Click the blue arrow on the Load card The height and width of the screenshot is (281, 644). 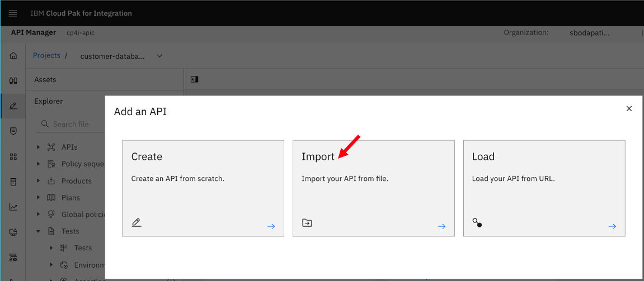click(x=612, y=226)
